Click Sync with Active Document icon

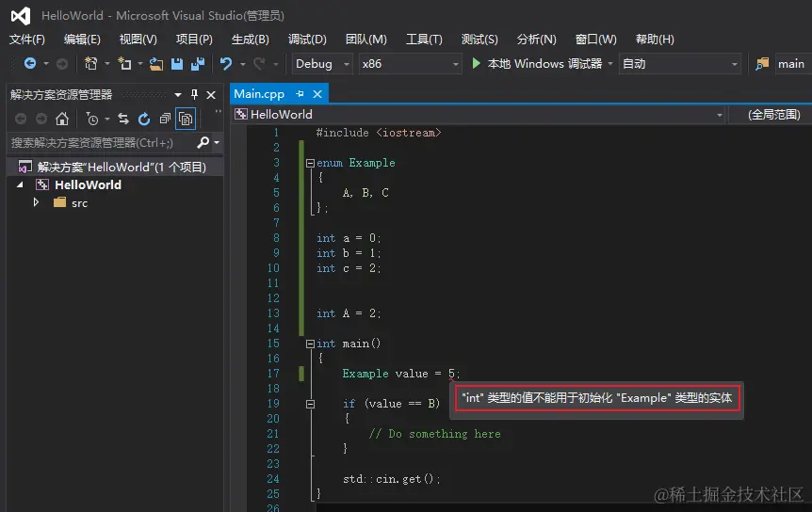[x=123, y=119]
